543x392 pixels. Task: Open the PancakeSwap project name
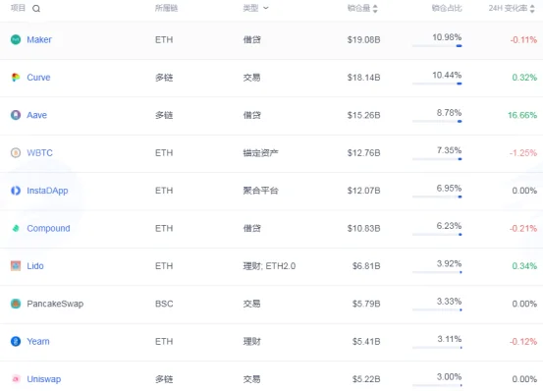(55, 304)
